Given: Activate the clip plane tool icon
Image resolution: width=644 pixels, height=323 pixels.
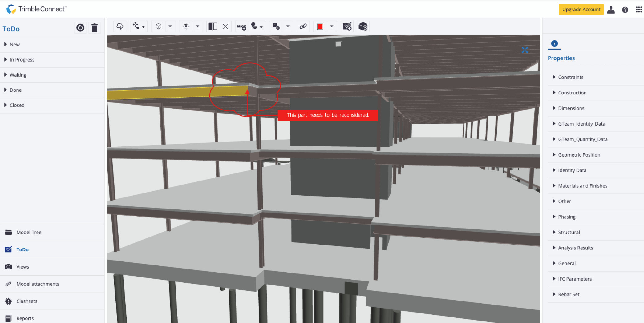Looking at the screenshot, I should [x=213, y=26].
